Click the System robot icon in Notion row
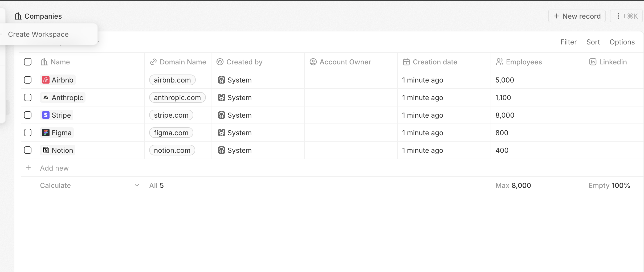 [221, 150]
